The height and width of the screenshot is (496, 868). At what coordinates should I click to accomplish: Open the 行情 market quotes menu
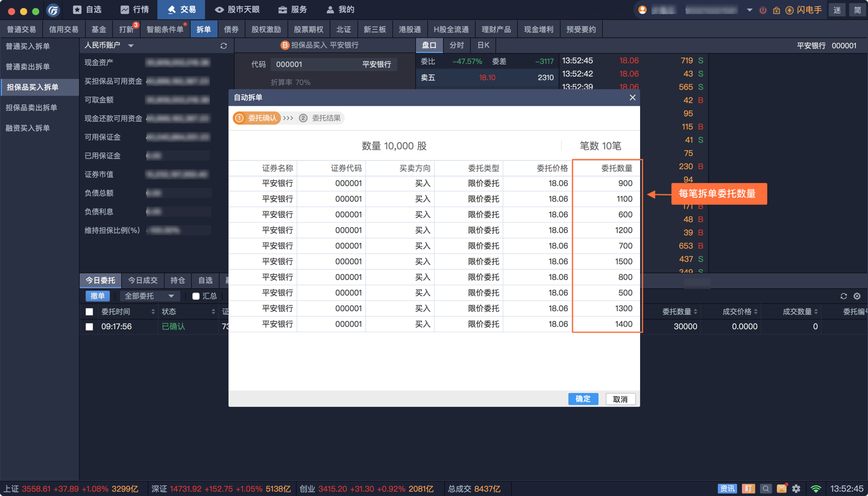[135, 10]
